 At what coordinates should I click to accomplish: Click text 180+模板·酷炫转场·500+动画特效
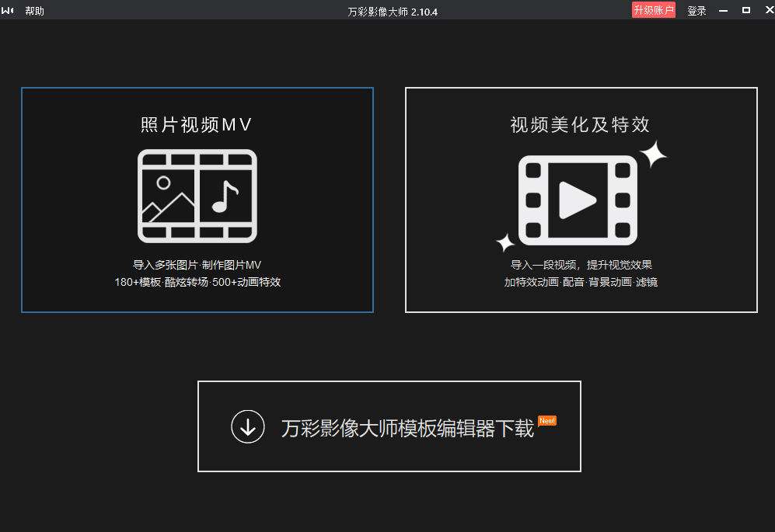[x=197, y=282]
